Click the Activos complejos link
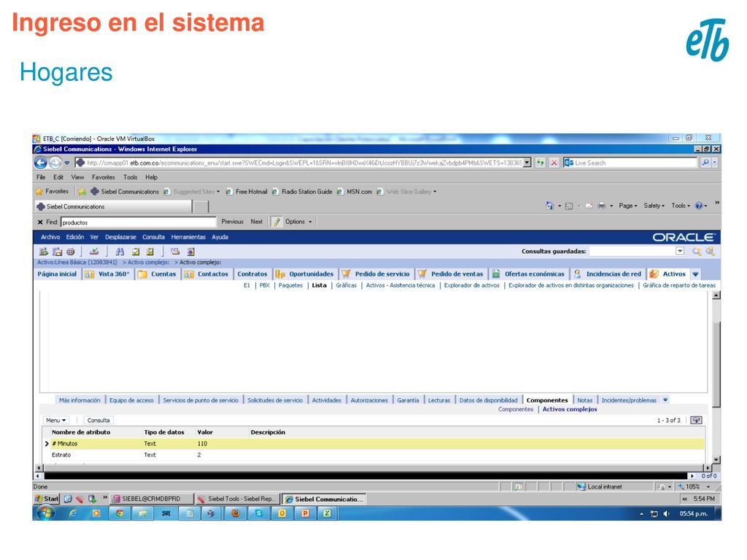The height and width of the screenshot is (560, 747). [x=570, y=410]
